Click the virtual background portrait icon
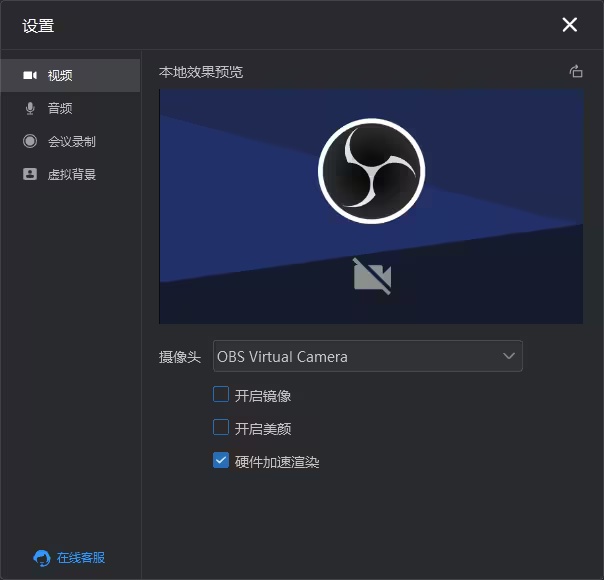 [30, 174]
